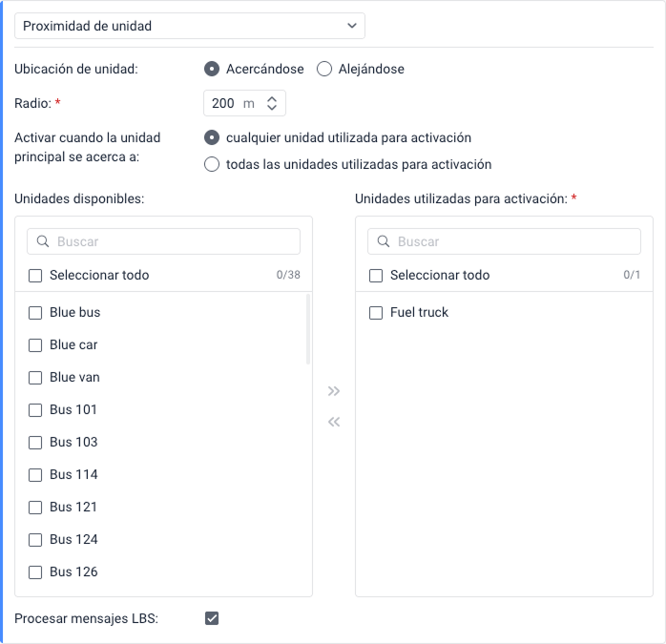Click the search icon in activation units
The height and width of the screenshot is (644, 666).
(384, 242)
